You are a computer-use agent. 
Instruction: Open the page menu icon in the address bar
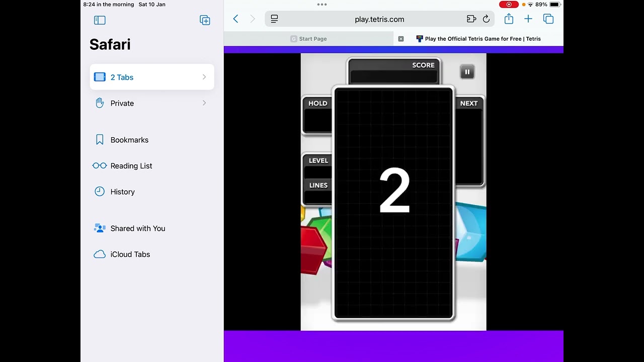pyautogui.click(x=274, y=19)
